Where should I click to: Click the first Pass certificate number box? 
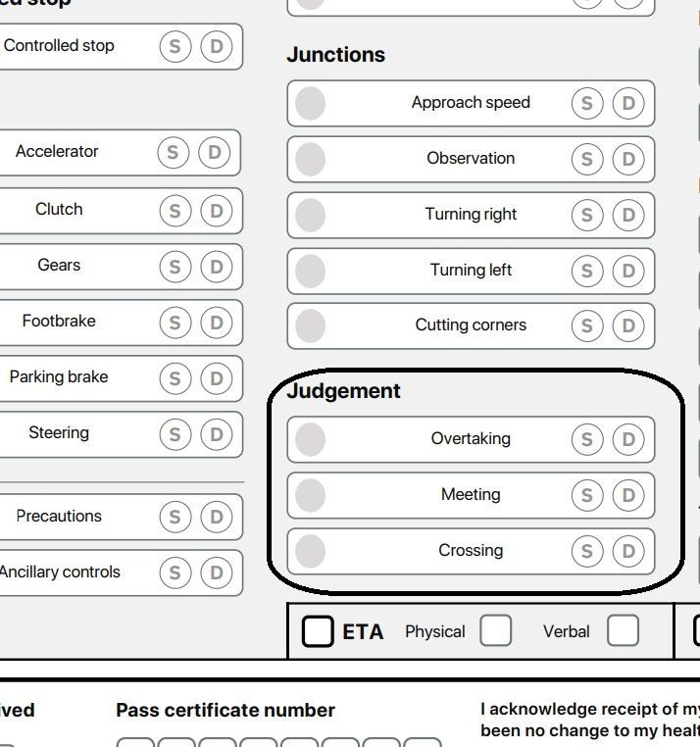[136, 742]
